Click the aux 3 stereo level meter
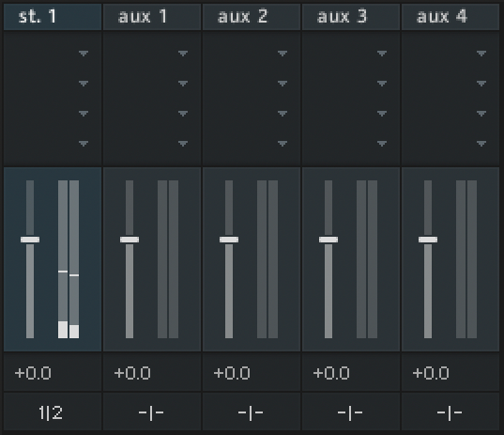The height and width of the screenshot is (435, 504). (x=367, y=259)
